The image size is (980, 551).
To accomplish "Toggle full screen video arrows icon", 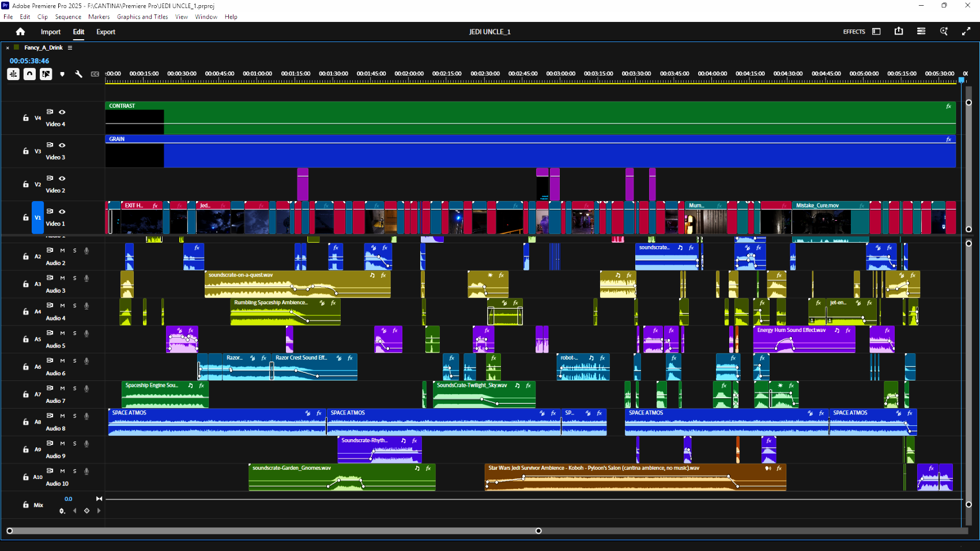I will point(966,32).
